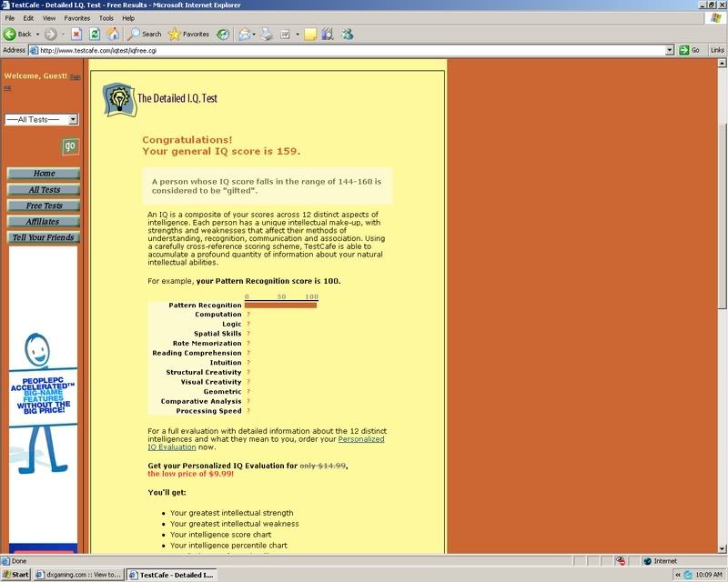Click inside the Address URL field
Image resolution: width=728 pixels, height=582 pixels.
pyautogui.click(x=364, y=50)
